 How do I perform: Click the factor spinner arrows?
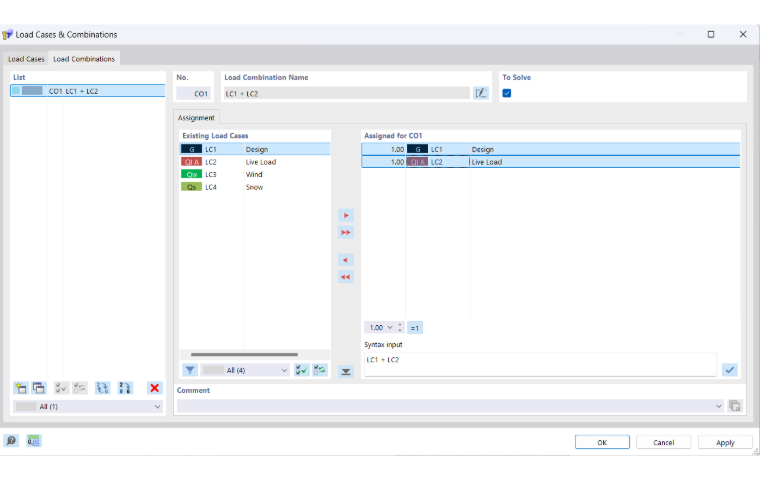click(x=400, y=328)
